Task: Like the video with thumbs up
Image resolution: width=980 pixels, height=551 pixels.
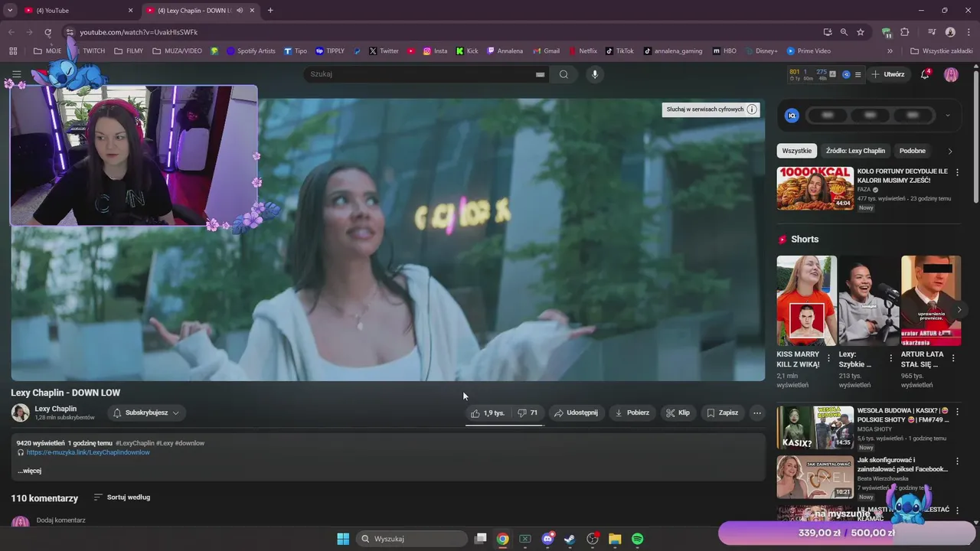Action: click(x=488, y=412)
